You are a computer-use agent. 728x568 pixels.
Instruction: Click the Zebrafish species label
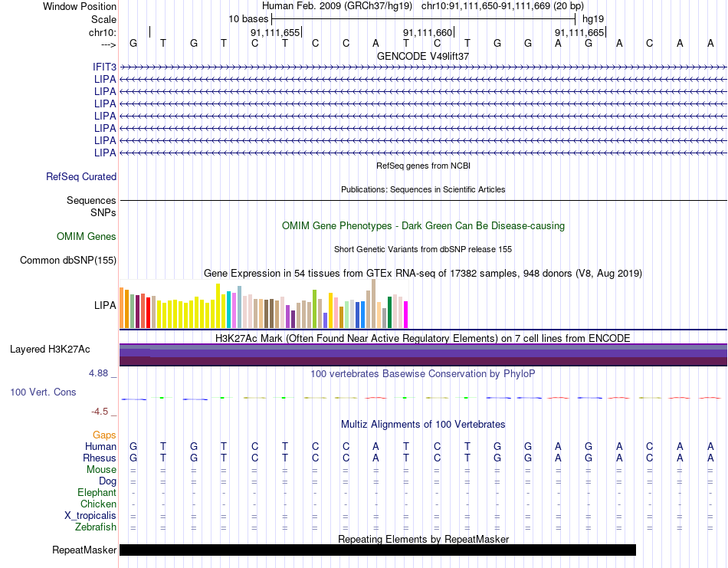click(x=96, y=527)
